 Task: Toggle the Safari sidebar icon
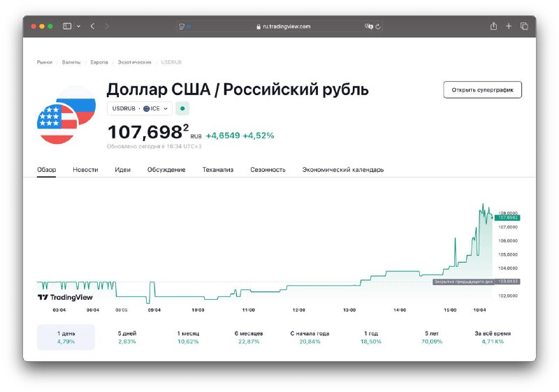pos(67,26)
